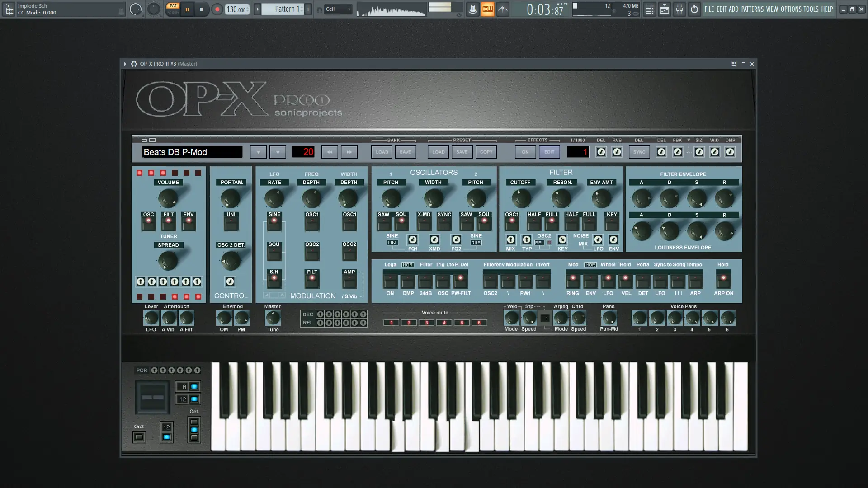Toggle the ARP ON switch

coord(723,280)
